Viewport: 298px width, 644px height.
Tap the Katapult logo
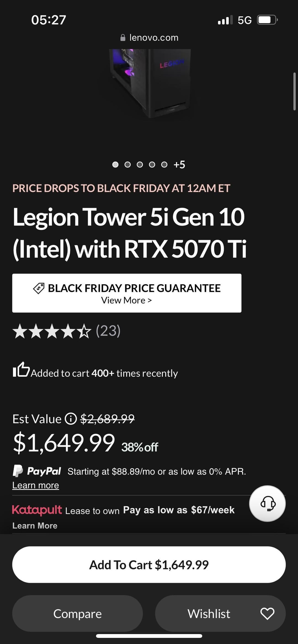pos(37,510)
